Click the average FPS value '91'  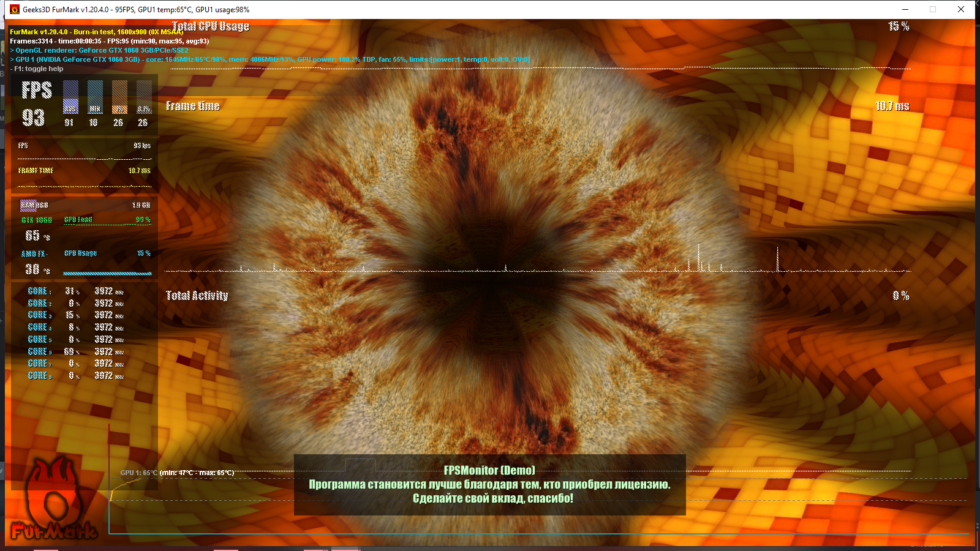pos(69,122)
